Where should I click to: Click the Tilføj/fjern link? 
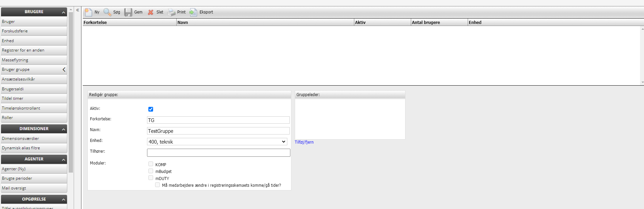[x=304, y=142]
